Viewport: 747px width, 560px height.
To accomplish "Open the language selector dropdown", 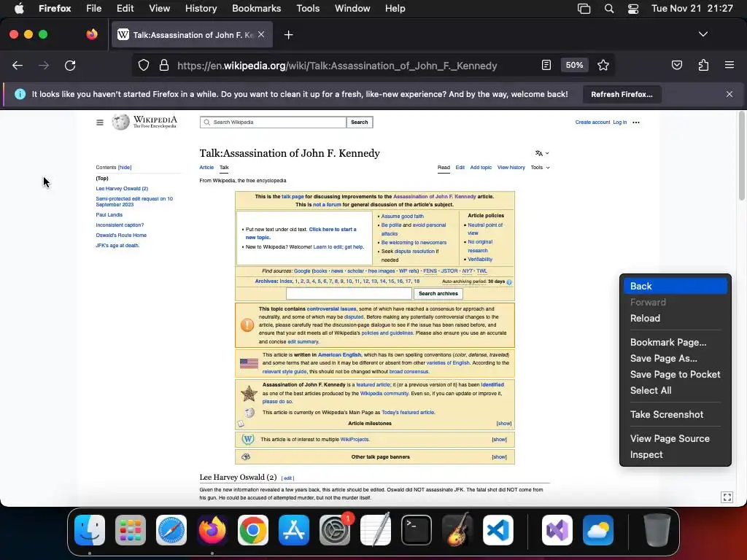I will (x=542, y=153).
